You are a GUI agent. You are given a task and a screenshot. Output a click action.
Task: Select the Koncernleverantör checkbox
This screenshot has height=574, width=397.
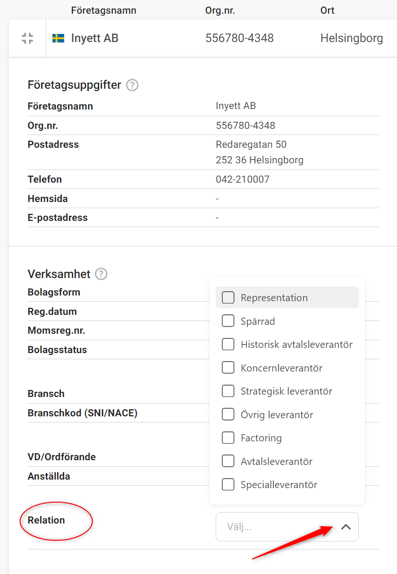228,368
